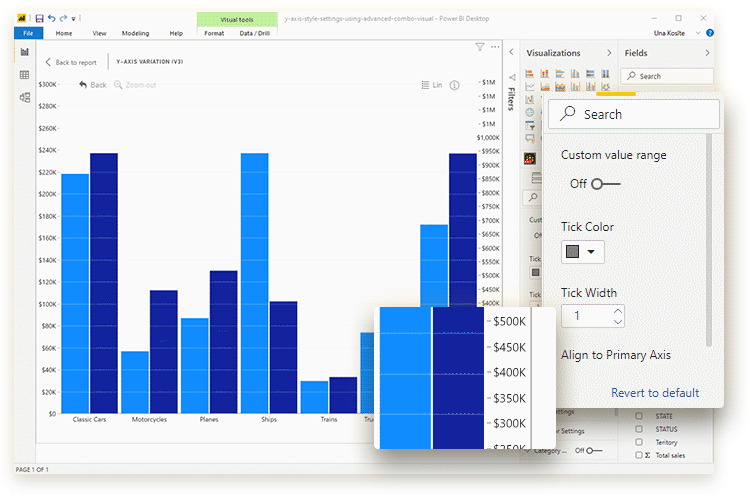Go back to report
Image resolution: width=750 pixels, height=500 pixels.
(71, 62)
